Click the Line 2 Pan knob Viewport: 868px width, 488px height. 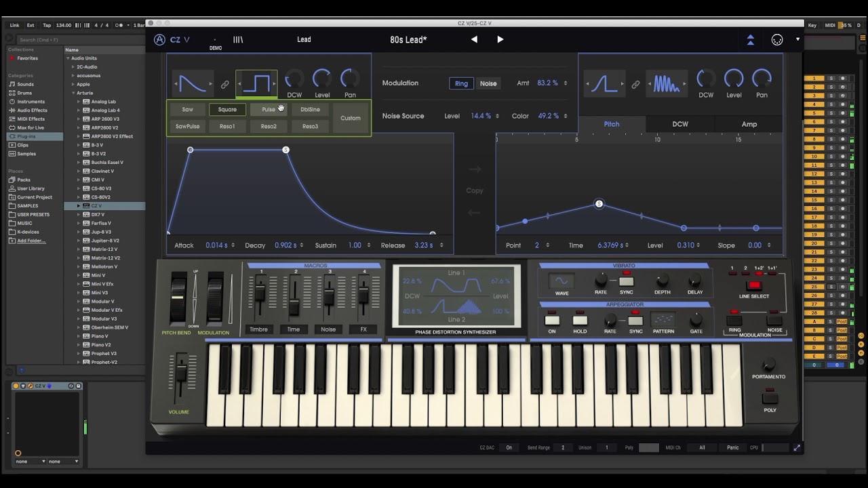[x=762, y=79]
